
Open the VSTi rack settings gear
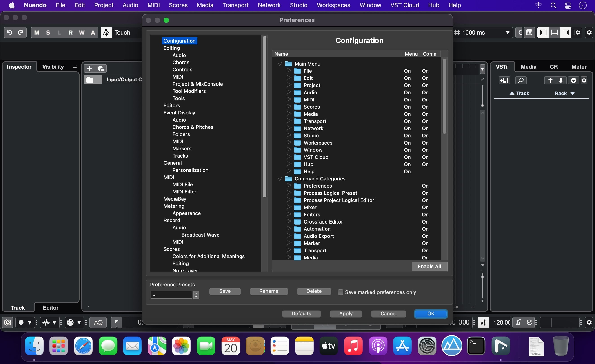[584, 80]
